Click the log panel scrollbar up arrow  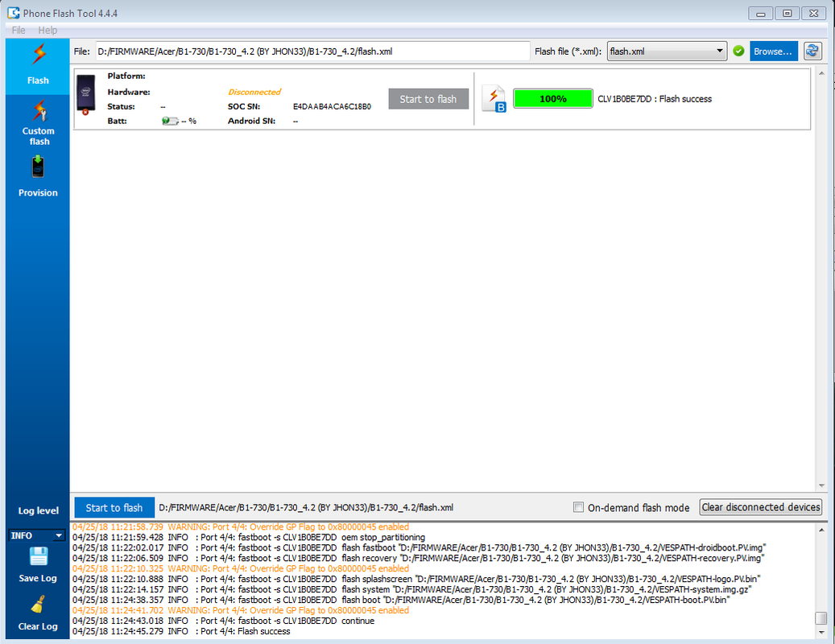pos(821,530)
